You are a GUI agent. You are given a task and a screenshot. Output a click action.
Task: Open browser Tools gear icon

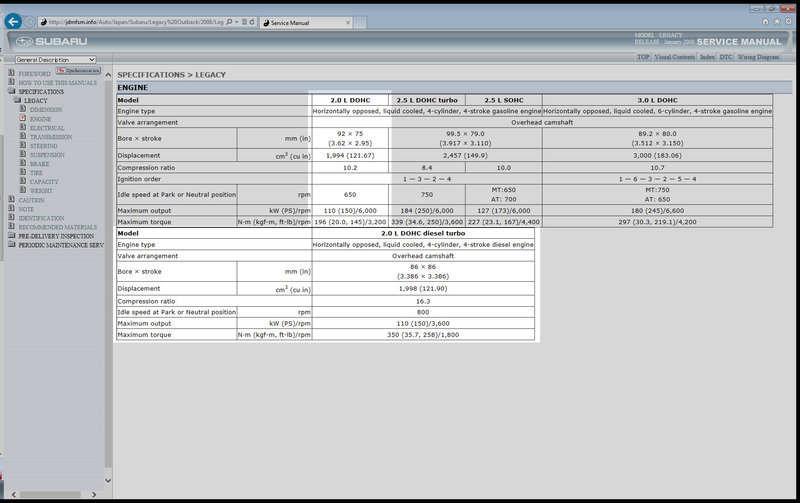tap(789, 21)
